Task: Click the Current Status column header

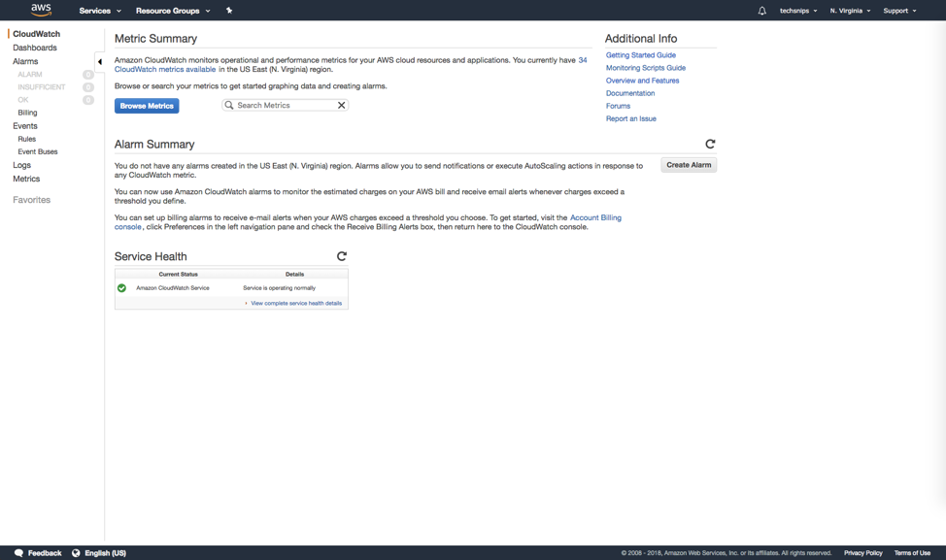Action: [x=178, y=275]
